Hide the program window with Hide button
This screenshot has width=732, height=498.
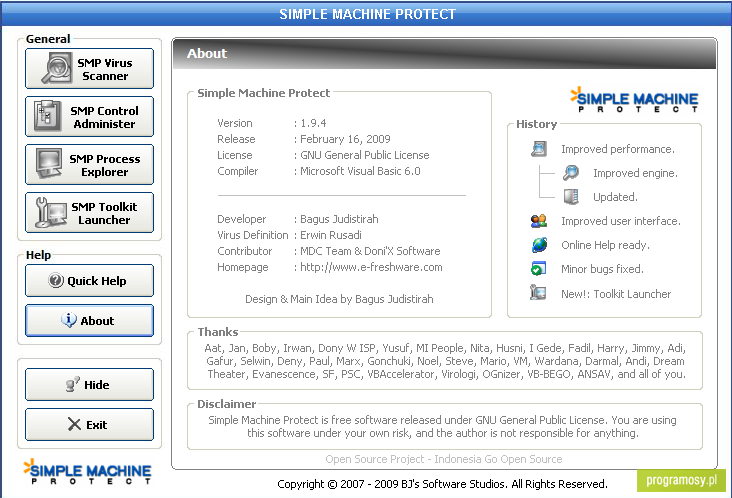click(89, 385)
